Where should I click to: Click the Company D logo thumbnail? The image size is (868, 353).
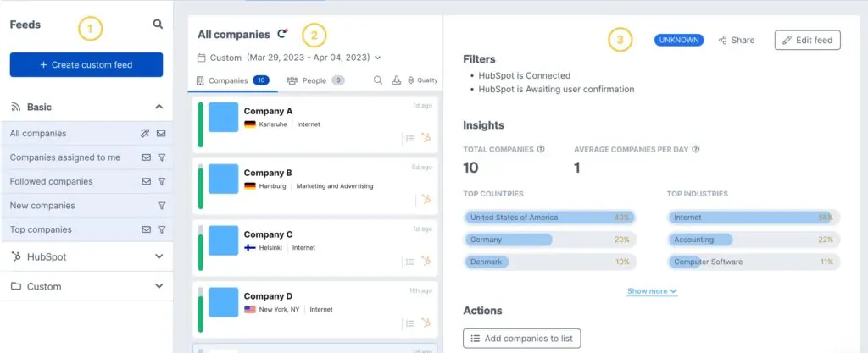[x=223, y=302]
